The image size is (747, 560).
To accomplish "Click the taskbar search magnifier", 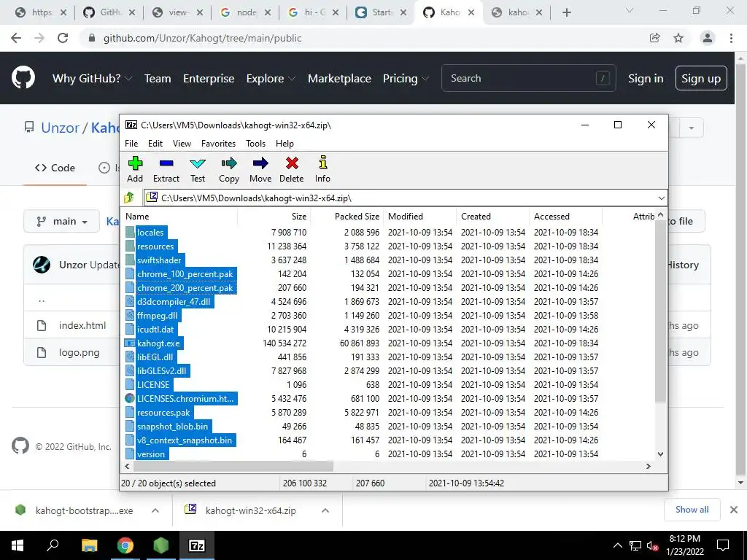I will point(53,545).
